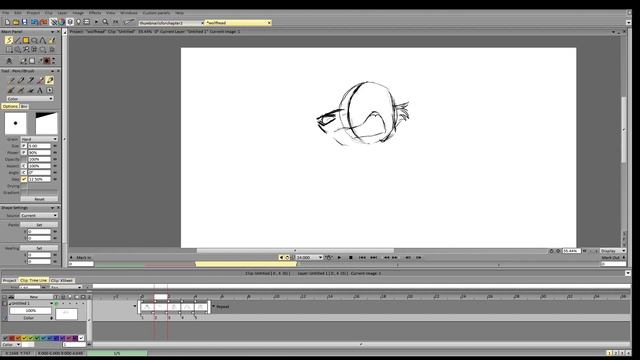Select the filled rectangle shape tool

click(x=26, y=40)
